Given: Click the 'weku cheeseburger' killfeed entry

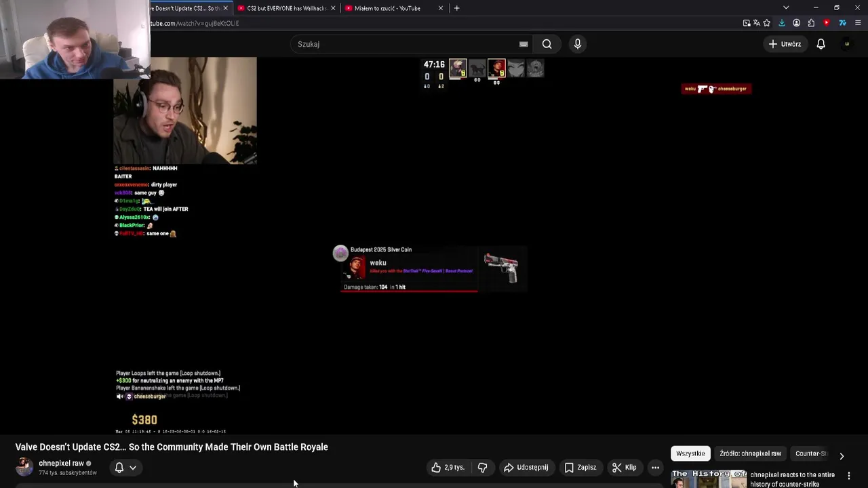Looking at the screenshot, I should [715, 89].
